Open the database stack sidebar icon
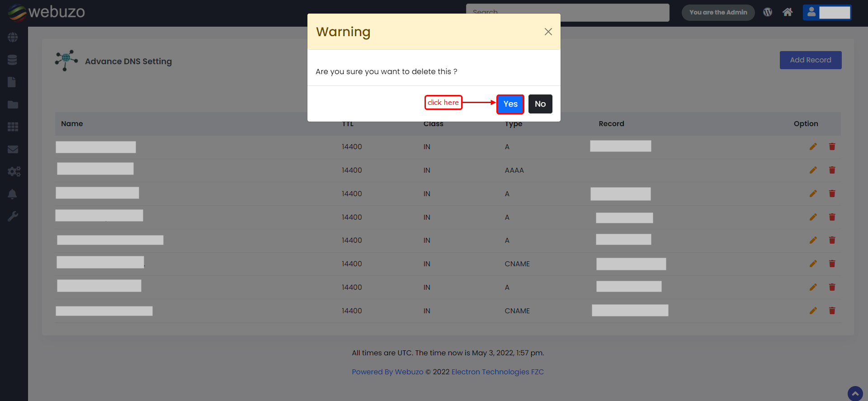This screenshot has width=868, height=401. tap(13, 60)
